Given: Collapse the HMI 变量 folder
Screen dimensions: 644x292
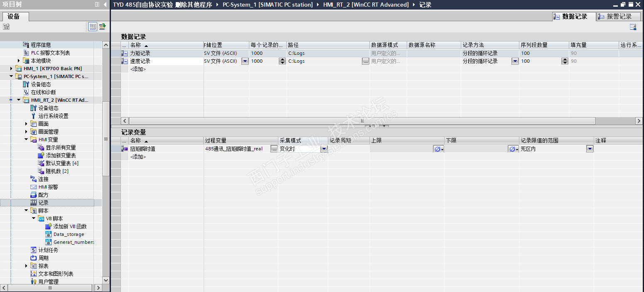Looking at the screenshot, I should pos(26,140).
